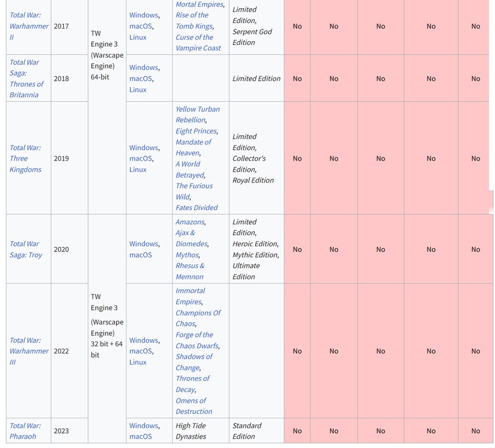Open the Total War: Warhammer III link
The height and width of the screenshot is (448, 495).
coord(29,351)
